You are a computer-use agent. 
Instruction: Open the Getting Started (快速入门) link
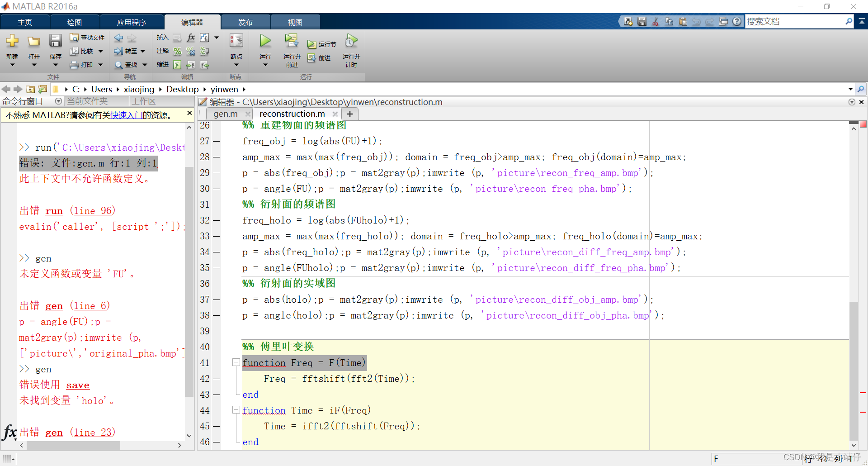click(127, 115)
